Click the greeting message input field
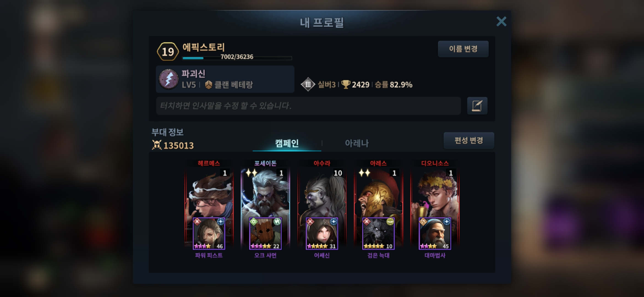This screenshot has width=644, height=297. pyautogui.click(x=308, y=106)
